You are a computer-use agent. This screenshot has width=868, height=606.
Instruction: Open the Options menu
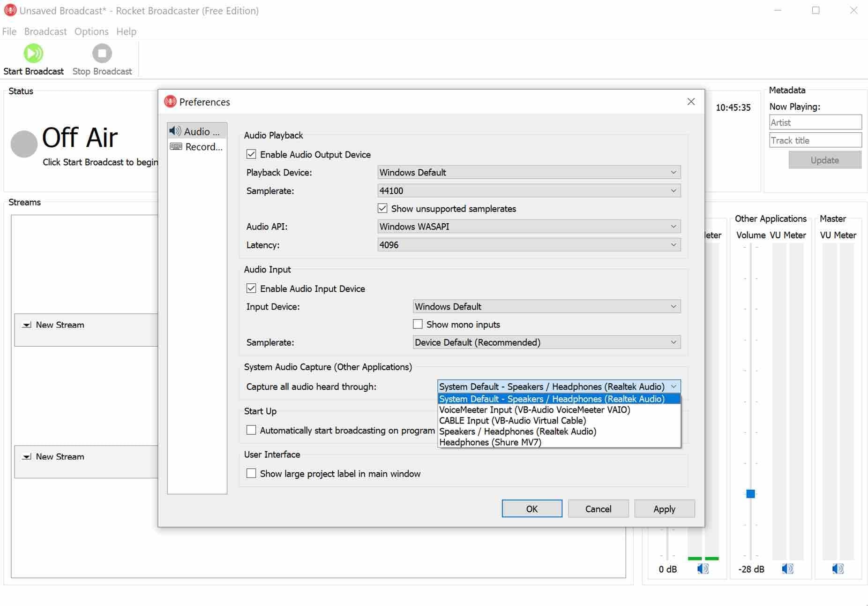[x=91, y=31]
